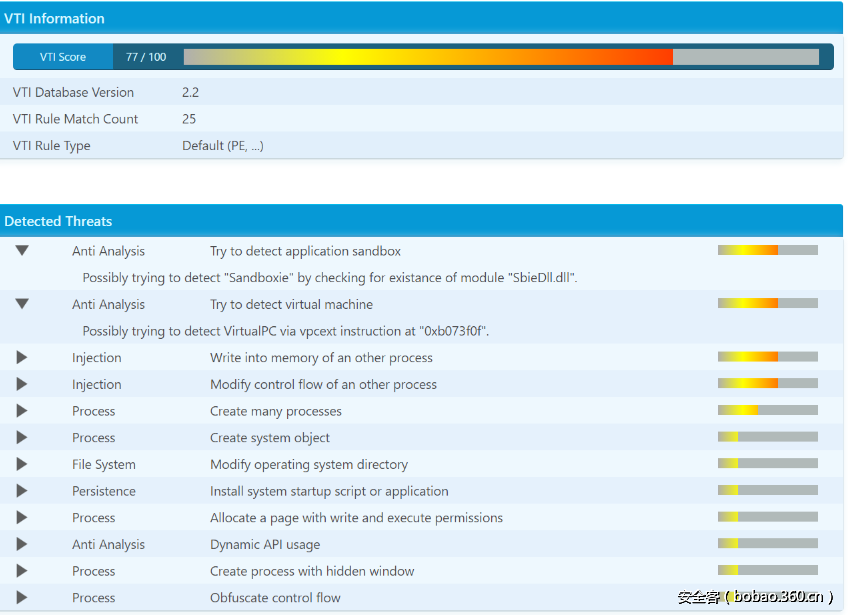Collapse the 'Try to detect virtual machine' row
The width and height of the screenshot is (848, 615).
[x=22, y=304]
